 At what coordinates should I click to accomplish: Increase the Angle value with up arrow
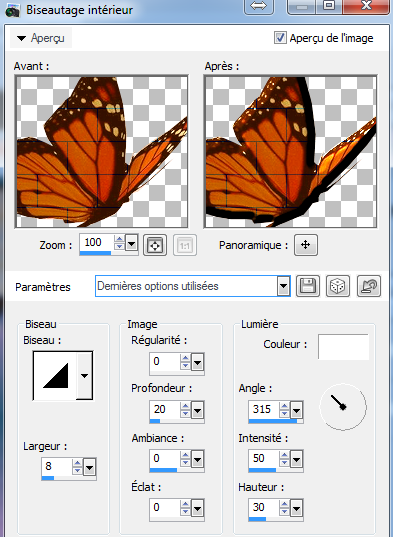(284, 406)
